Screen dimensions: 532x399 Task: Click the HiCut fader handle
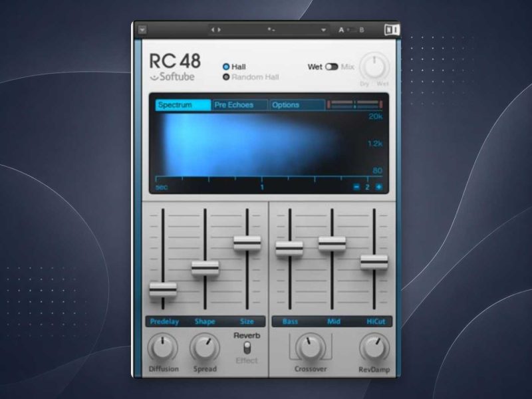[x=374, y=262]
